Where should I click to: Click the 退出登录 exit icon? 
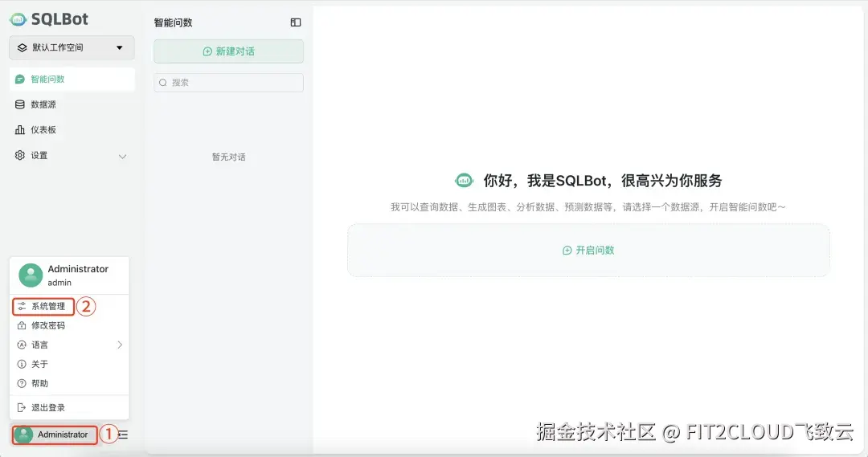pos(22,408)
